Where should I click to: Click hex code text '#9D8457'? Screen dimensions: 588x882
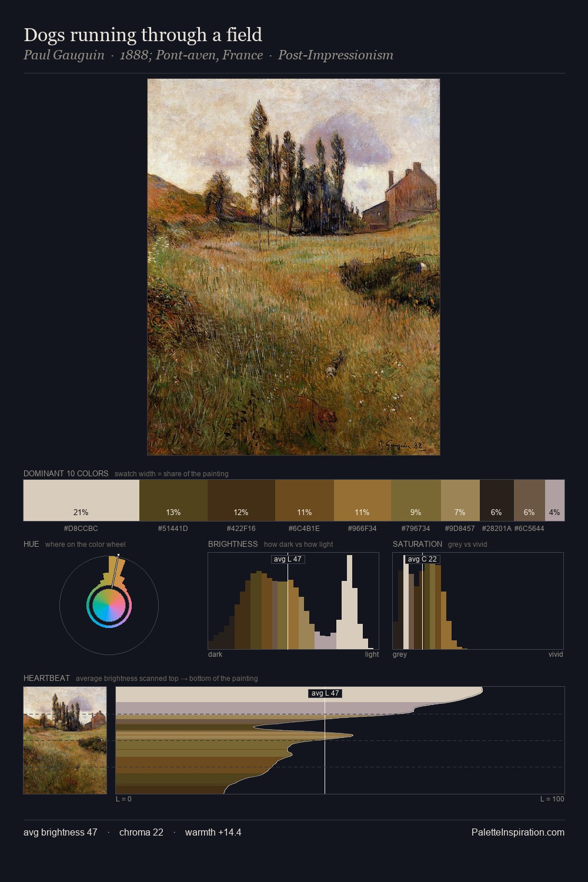pos(460,529)
